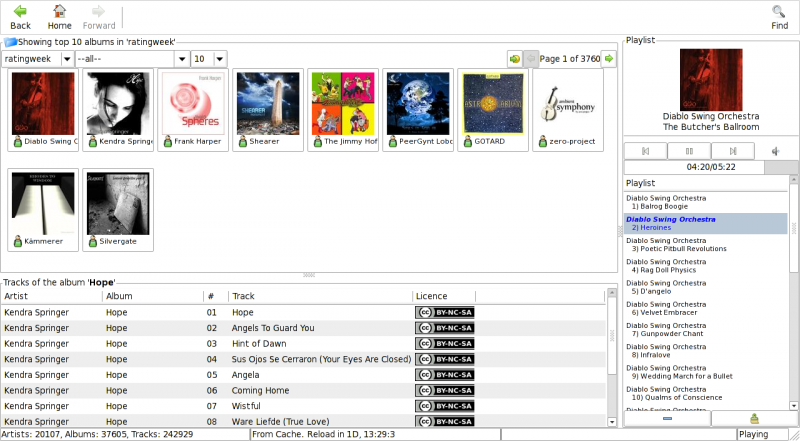Click the track 'Hint of Dawn'
The width and height of the screenshot is (800, 441).
pyautogui.click(x=259, y=343)
